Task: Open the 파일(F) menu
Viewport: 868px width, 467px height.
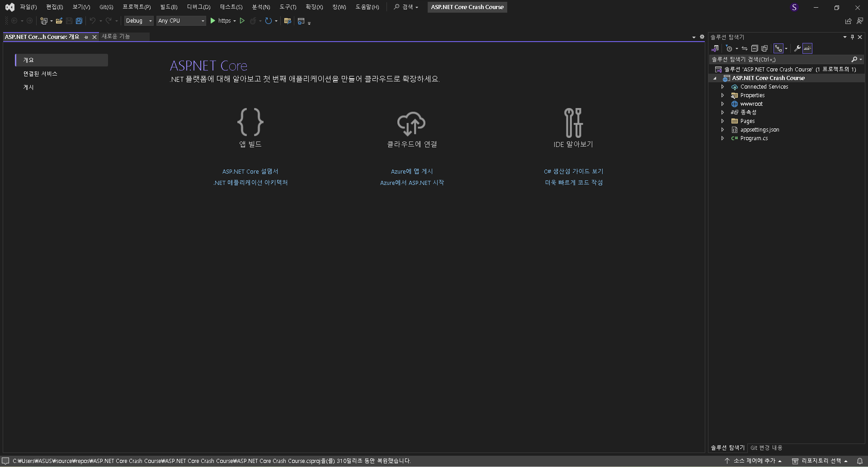Action: click(28, 7)
